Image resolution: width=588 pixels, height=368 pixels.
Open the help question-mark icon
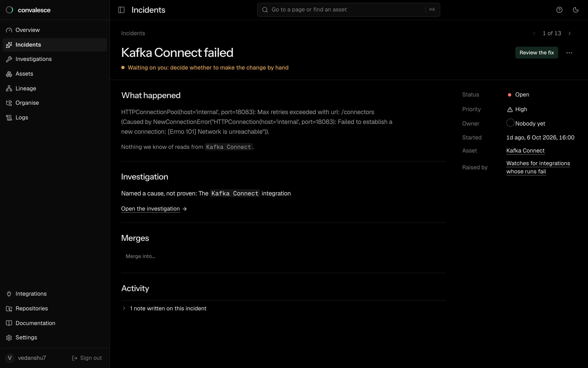(x=559, y=10)
